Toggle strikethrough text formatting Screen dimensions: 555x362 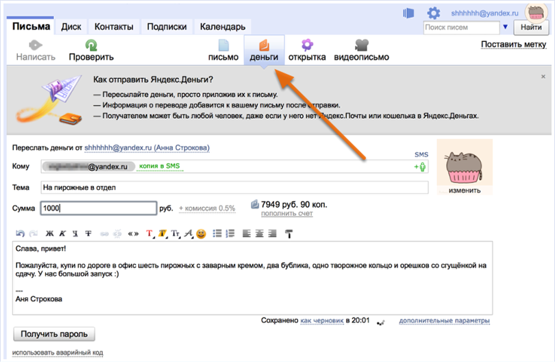point(88,234)
